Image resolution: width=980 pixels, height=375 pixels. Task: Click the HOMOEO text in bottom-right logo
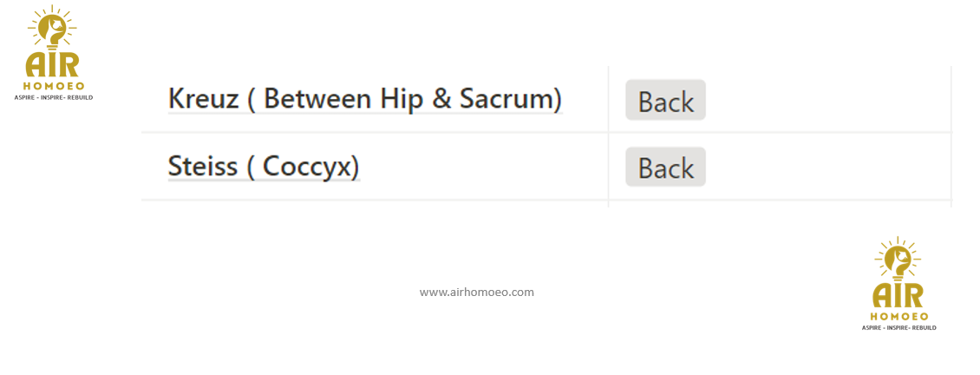(899, 317)
